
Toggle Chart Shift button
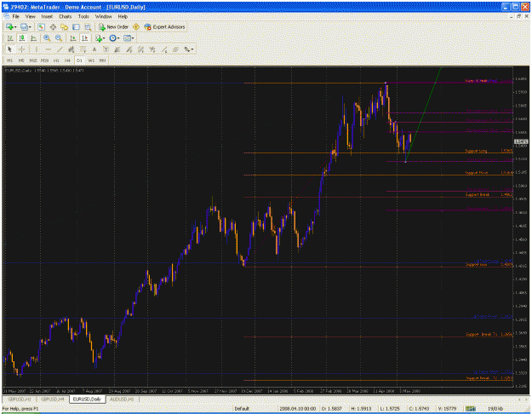pyautogui.click(x=84, y=38)
